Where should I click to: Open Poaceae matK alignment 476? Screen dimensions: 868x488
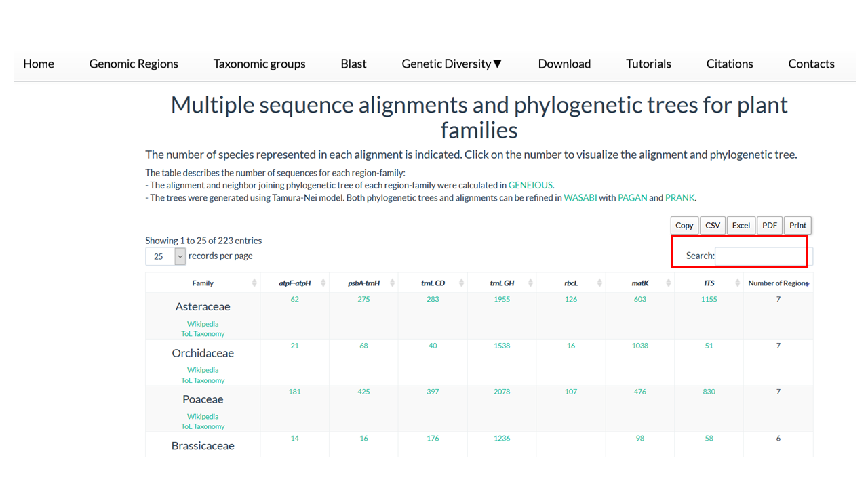coord(640,392)
